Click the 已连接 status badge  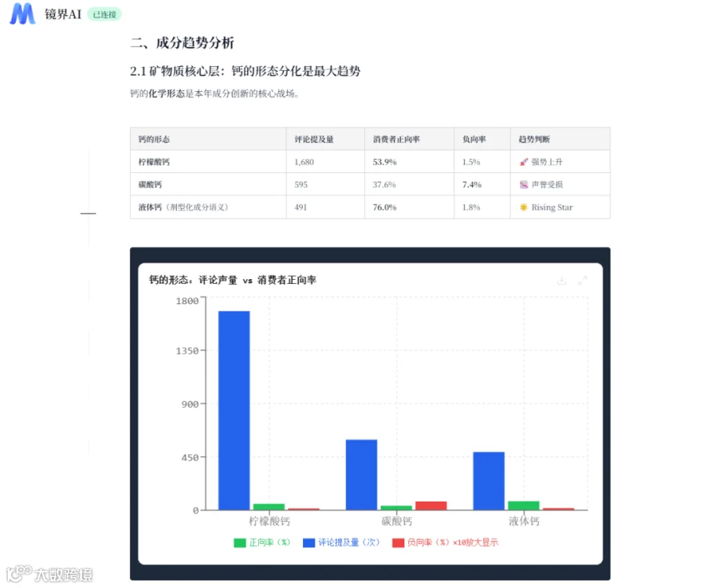coord(105,14)
